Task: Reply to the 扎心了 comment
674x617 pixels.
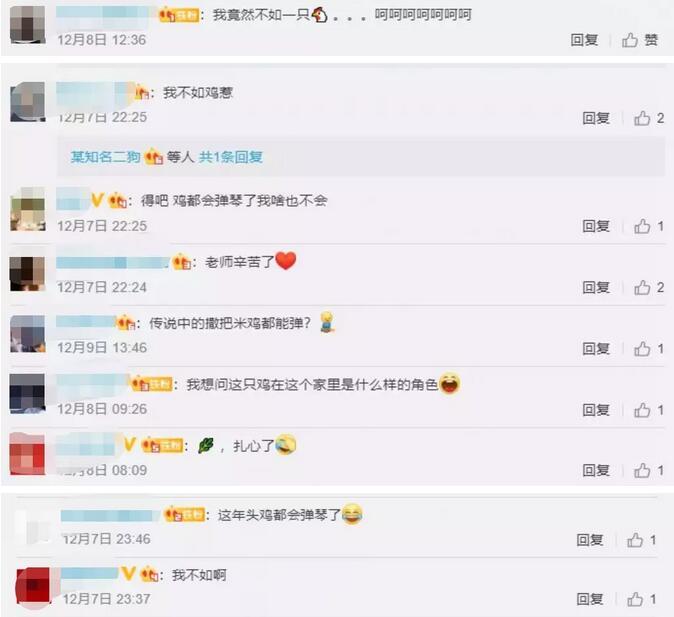Action: click(x=596, y=470)
